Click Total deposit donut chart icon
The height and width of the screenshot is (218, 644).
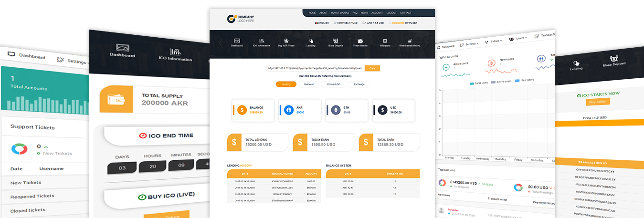click(x=442, y=183)
